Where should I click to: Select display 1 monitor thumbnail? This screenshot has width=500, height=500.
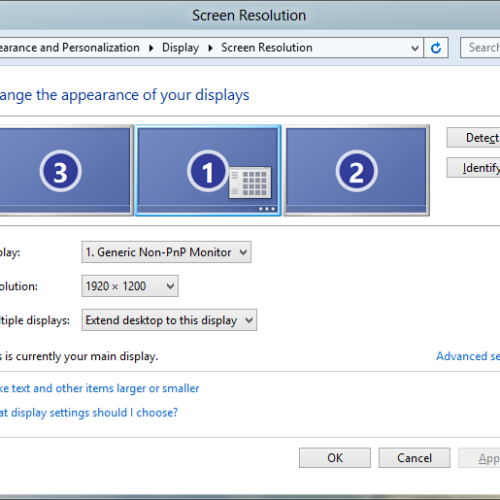point(208,171)
